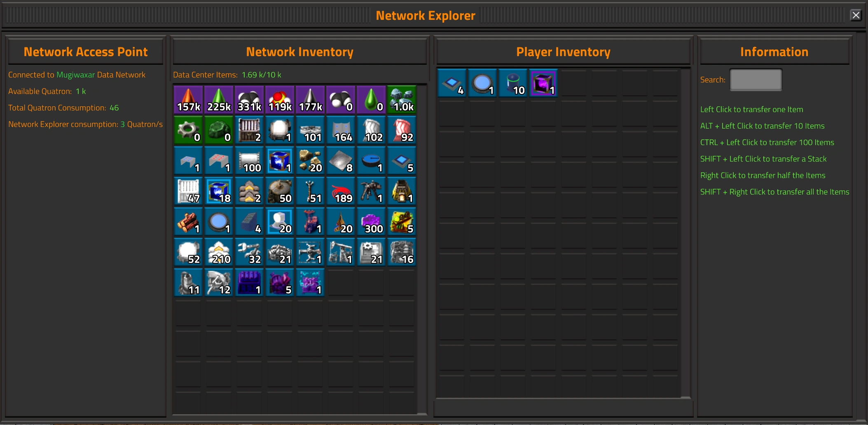Take the pumpjack item from network inventory
Image resolution: width=868 pixels, height=425 pixels.
(341, 252)
